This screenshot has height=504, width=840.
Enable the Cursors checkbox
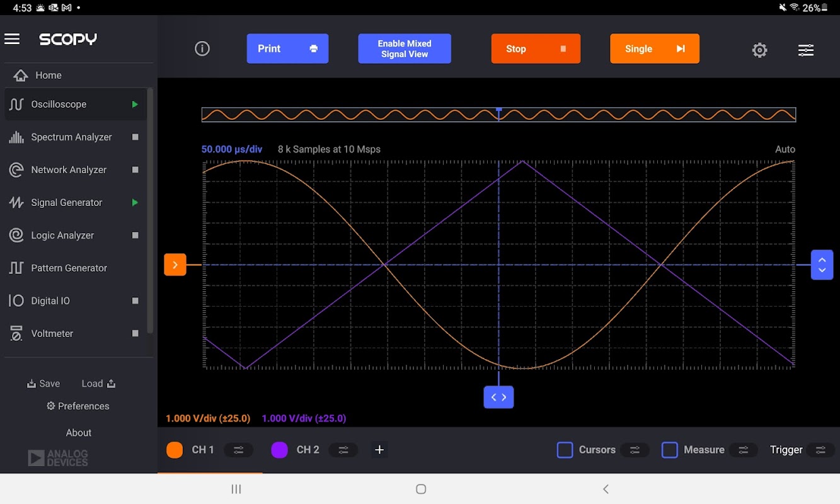(x=565, y=450)
